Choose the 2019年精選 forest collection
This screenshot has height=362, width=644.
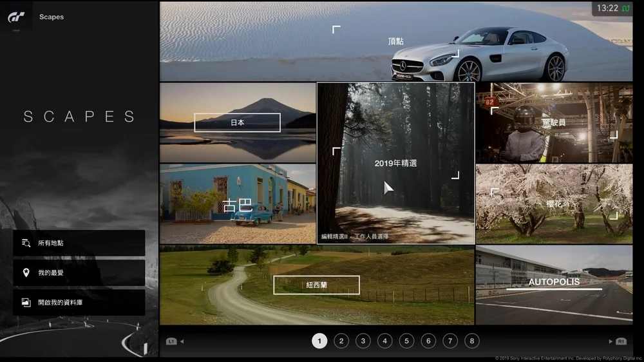(x=395, y=164)
